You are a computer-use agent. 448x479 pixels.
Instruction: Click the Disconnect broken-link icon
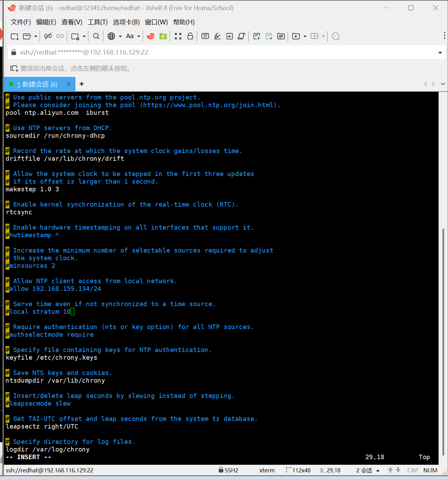click(48, 36)
